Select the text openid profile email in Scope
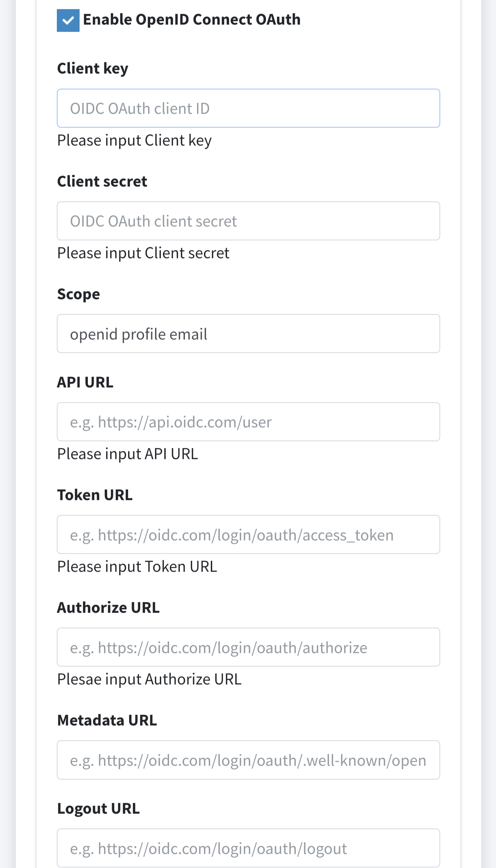This screenshot has height=868, width=496. [139, 333]
